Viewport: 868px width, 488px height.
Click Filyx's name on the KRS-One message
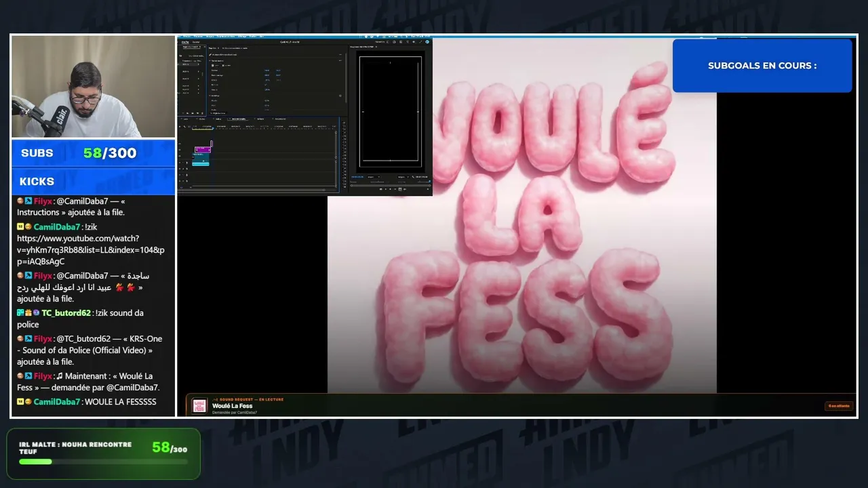43,339
